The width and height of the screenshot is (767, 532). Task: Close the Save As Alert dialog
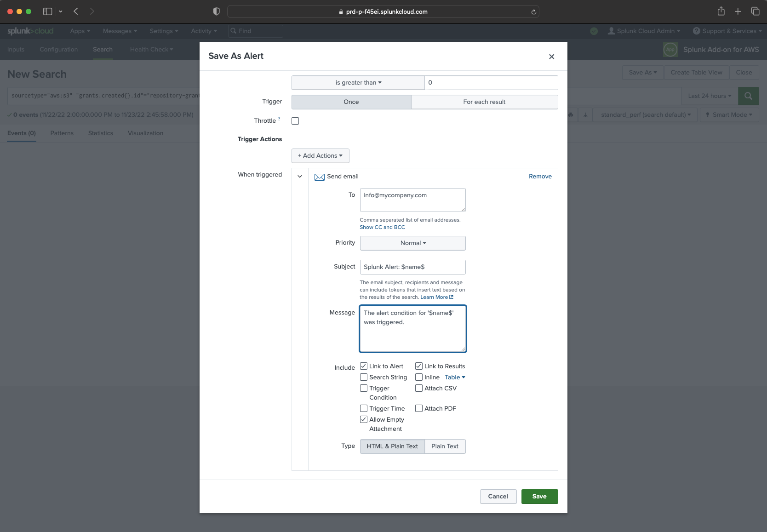pos(551,57)
